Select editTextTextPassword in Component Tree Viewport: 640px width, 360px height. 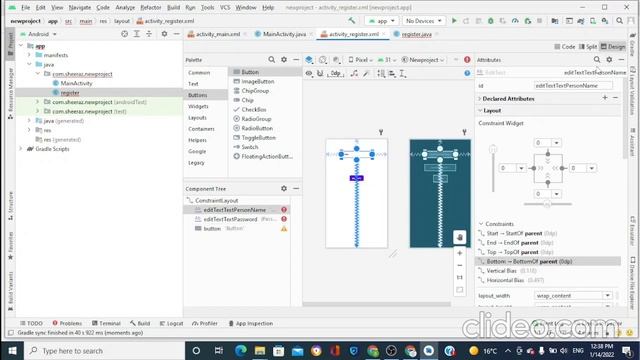pos(231,219)
